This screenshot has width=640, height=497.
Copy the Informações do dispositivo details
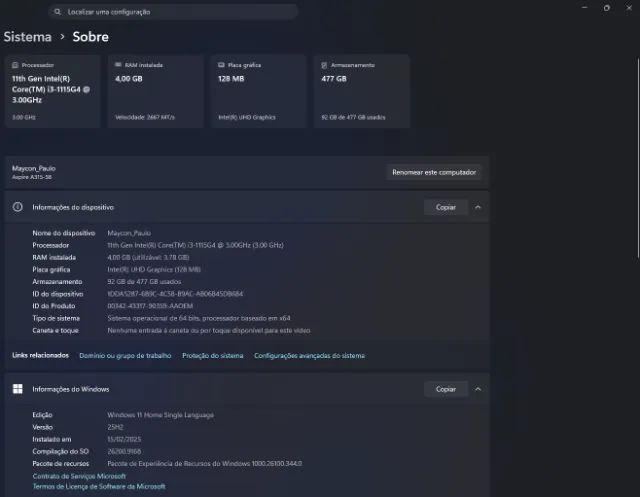pyautogui.click(x=446, y=207)
